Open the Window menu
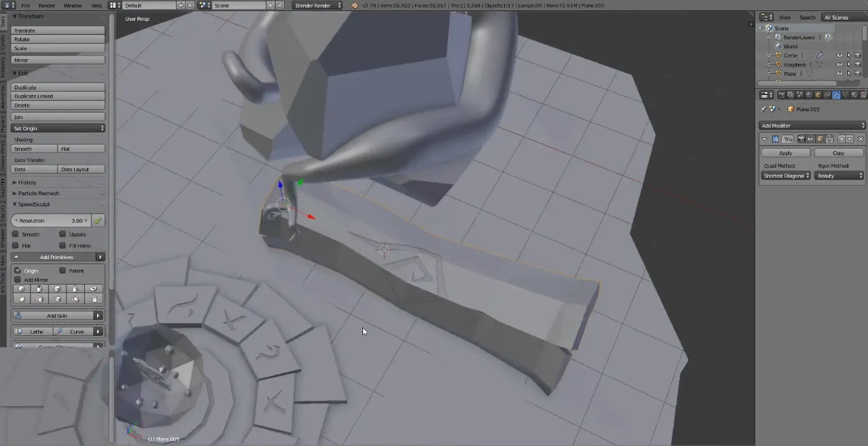Viewport: 868px width, 446px height. 73,5
